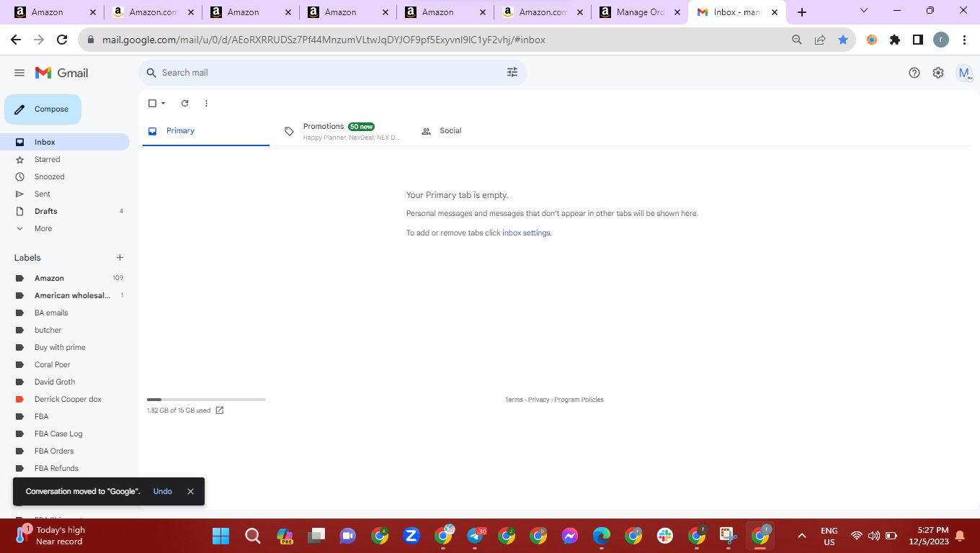Click the Chrome address bar URL

(x=324, y=40)
